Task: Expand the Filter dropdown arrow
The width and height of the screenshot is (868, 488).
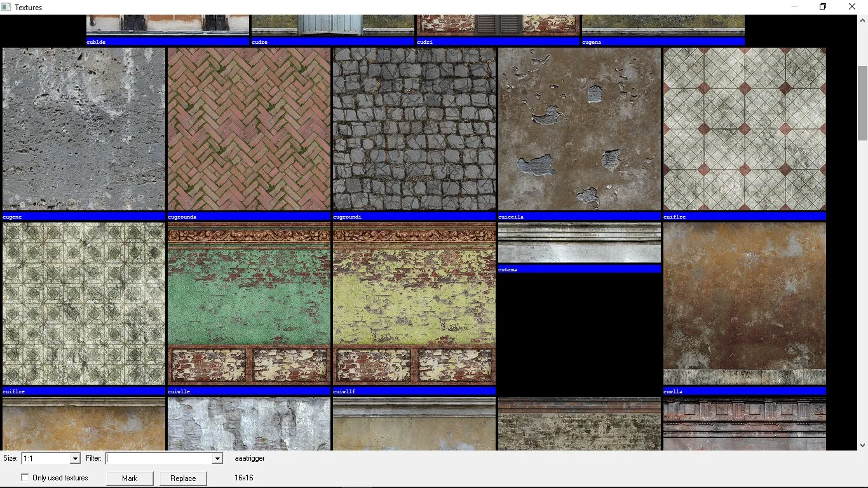Action: click(x=217, y=458)
